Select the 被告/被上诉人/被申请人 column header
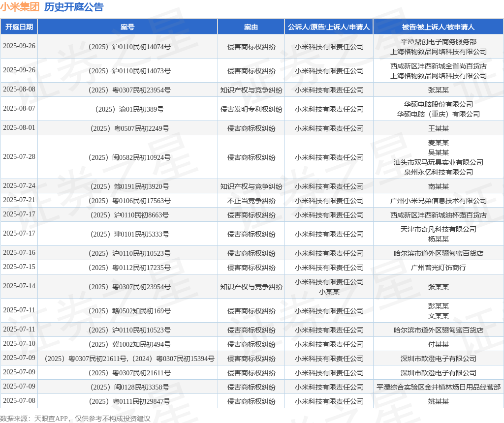The height and width of the screenshot is (423, 504). tap(438, 27)
